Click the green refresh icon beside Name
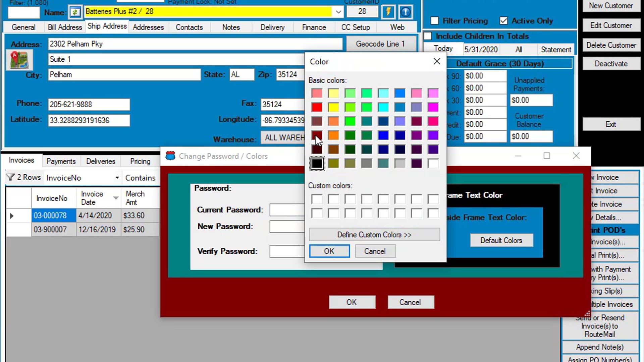 75,12
